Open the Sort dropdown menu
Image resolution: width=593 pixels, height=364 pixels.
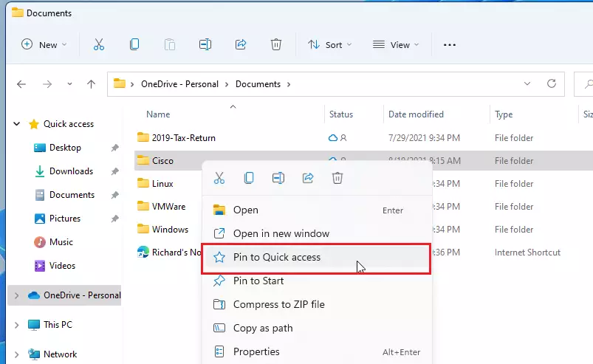(330, 44)
